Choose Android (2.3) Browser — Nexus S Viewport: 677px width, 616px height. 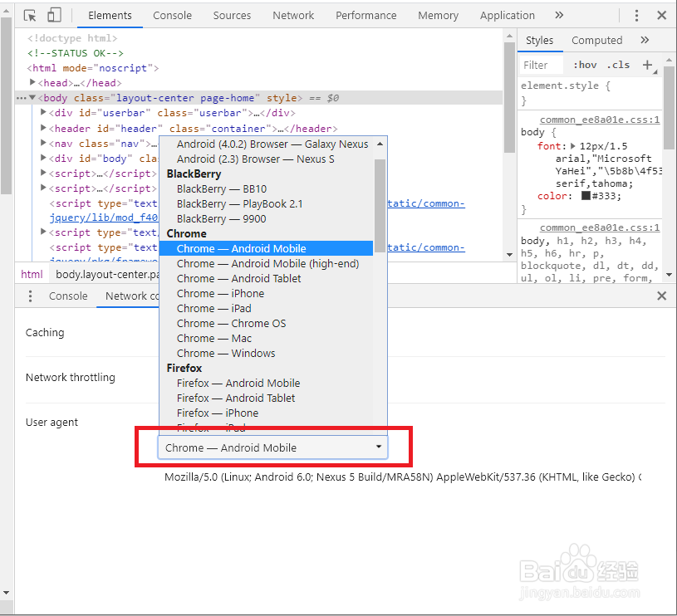pos(267,159)
